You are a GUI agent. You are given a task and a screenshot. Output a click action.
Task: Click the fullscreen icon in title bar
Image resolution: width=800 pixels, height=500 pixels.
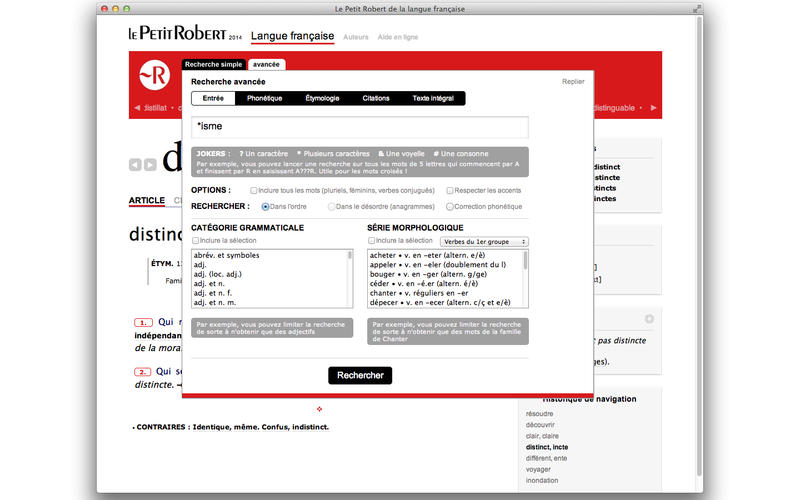tap(696, 9)
